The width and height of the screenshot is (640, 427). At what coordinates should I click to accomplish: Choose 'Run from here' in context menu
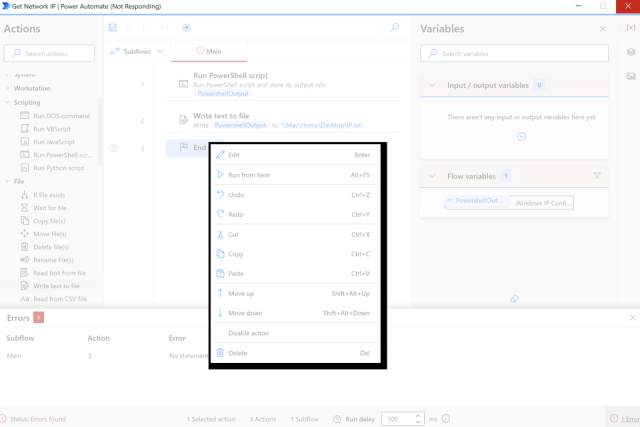249,175
